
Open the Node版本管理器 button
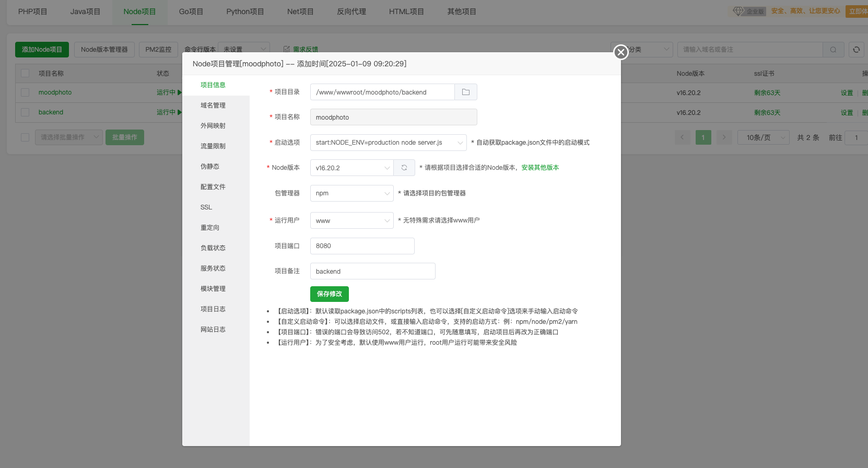pos(104,50)
